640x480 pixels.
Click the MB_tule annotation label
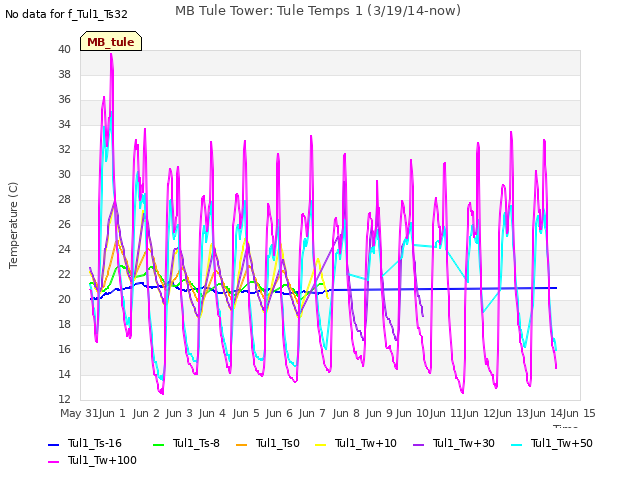click(x=111, y=42)
